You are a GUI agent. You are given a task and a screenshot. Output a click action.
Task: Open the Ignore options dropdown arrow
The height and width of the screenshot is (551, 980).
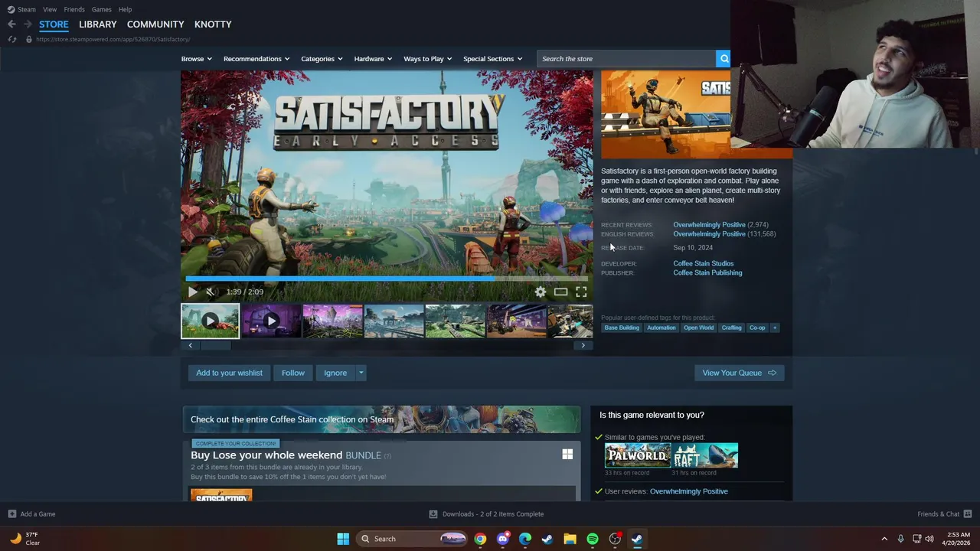pyautogui.click(x=361, y=373)
